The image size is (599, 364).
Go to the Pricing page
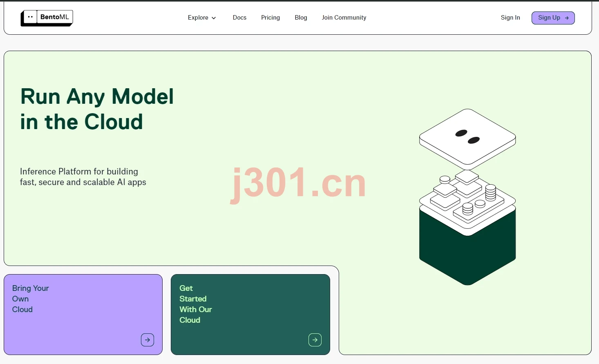point(270,18)
